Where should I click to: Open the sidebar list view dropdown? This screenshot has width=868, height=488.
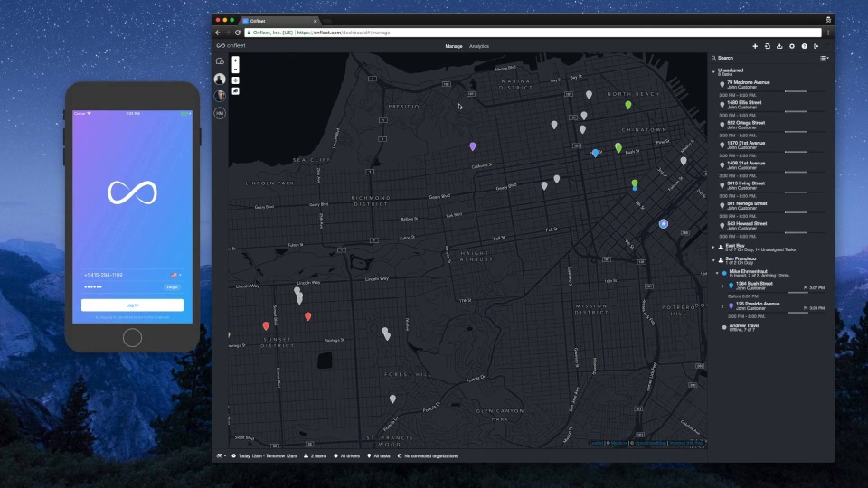point(824,58)
